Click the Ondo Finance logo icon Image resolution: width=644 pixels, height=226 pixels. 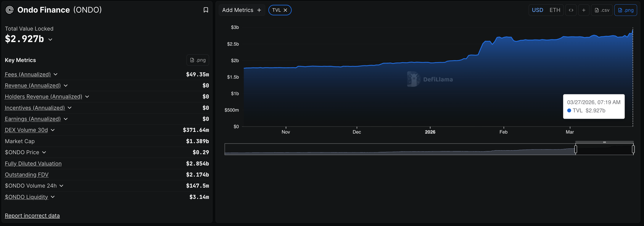click(10, 10)
